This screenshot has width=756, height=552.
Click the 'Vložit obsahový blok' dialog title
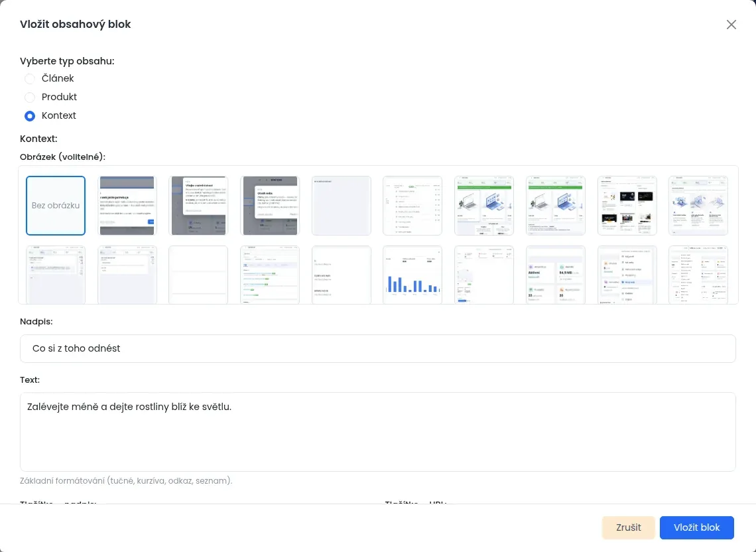point(75,24)
